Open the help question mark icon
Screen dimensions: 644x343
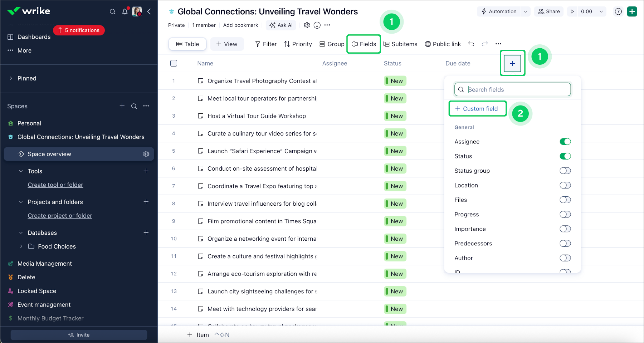618,11
